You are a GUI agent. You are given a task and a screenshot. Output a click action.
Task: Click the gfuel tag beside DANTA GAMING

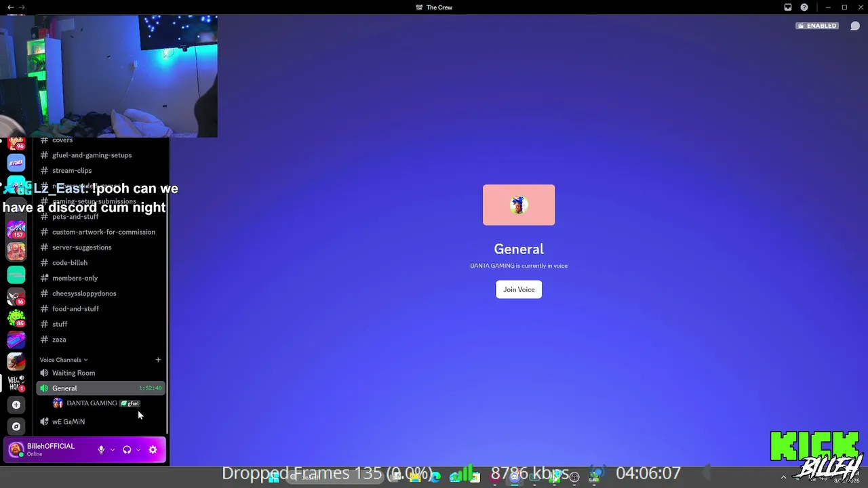(x=130, y=403)
